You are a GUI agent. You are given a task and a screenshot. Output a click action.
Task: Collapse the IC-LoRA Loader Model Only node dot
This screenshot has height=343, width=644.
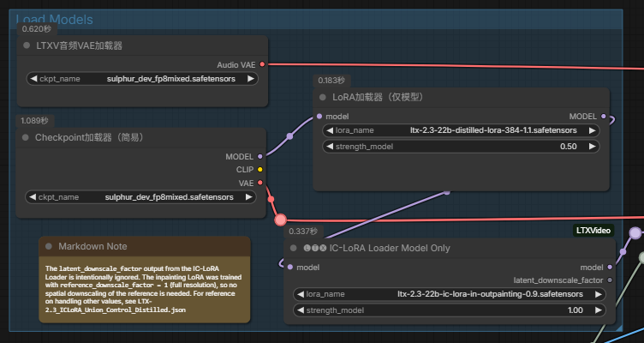293,248
